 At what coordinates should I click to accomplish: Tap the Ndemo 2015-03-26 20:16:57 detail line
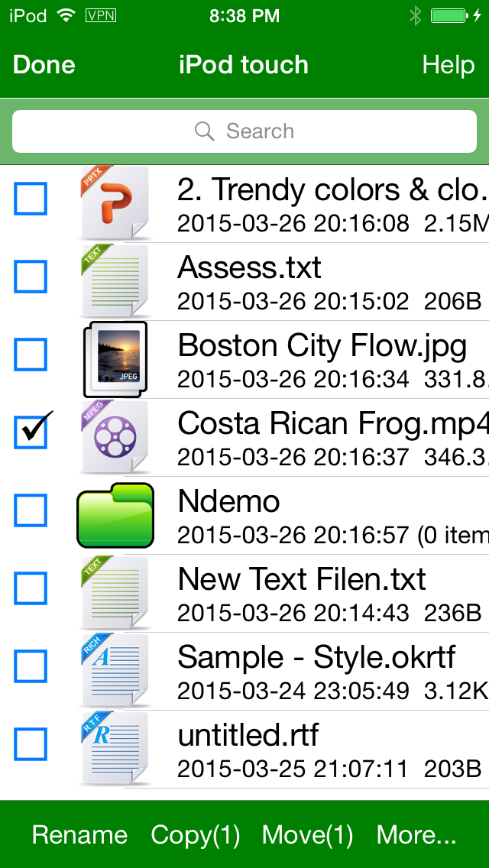333,536
